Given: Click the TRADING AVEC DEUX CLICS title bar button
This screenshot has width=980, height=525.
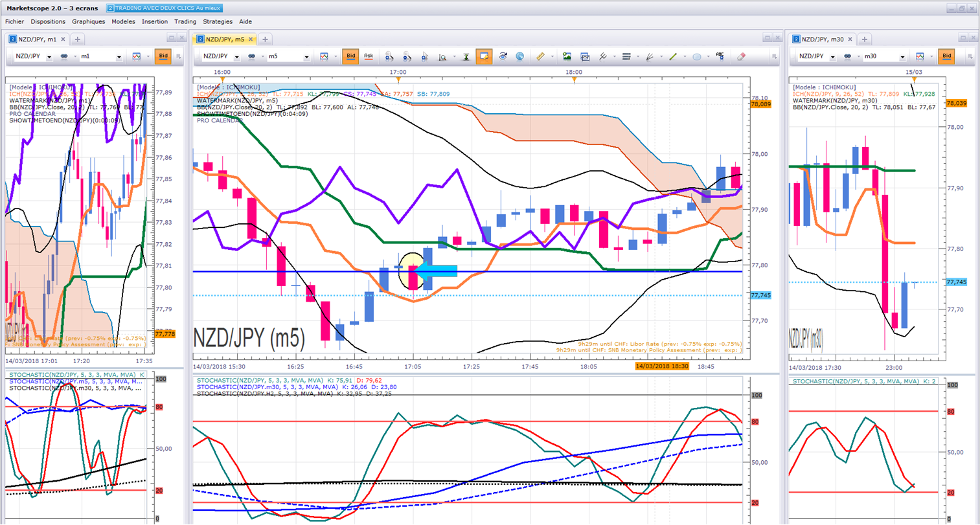Looking at the screenshot, I should point(165,8).
